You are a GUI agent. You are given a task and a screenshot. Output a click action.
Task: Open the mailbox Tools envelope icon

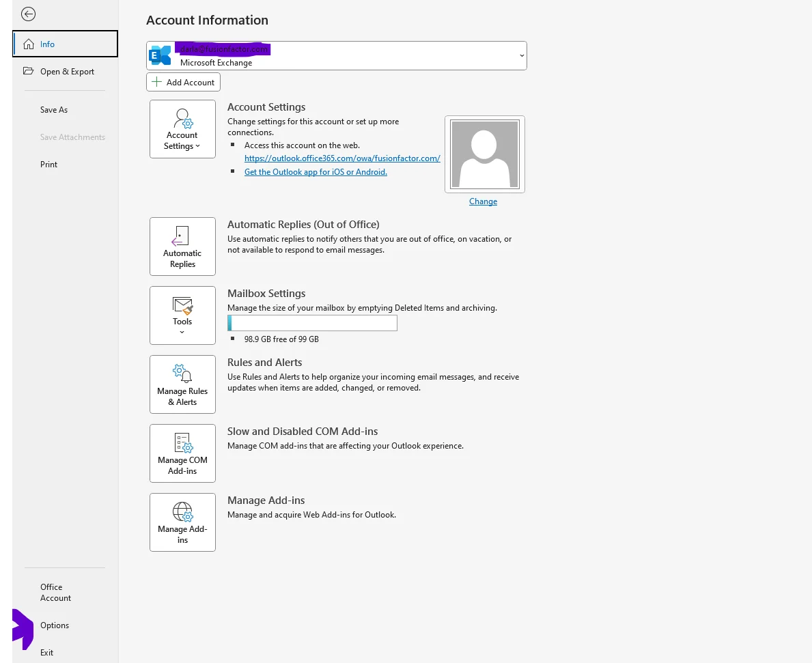click(183, 306)
